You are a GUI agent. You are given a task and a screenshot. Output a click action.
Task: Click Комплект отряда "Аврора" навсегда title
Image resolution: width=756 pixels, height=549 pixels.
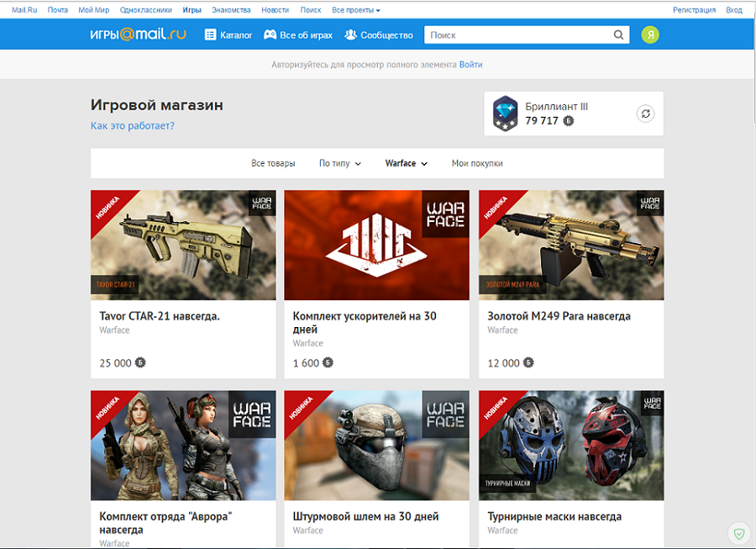pos(165,523)
